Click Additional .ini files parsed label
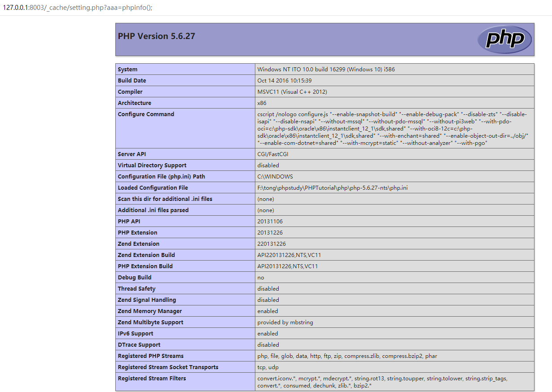Viewport: 552px width, 392px height. pos(153,210)
